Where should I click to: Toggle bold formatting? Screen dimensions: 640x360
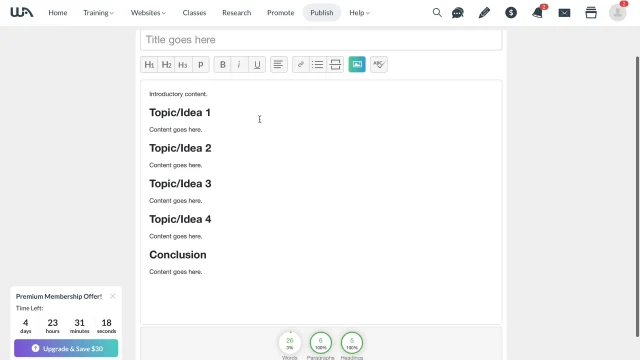point(222,64)
